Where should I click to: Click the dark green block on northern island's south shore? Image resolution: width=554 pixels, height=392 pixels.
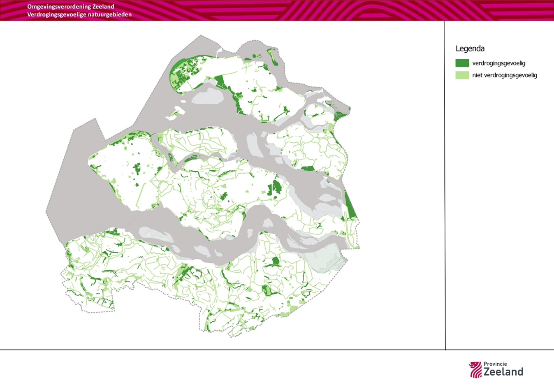[220, 81]
